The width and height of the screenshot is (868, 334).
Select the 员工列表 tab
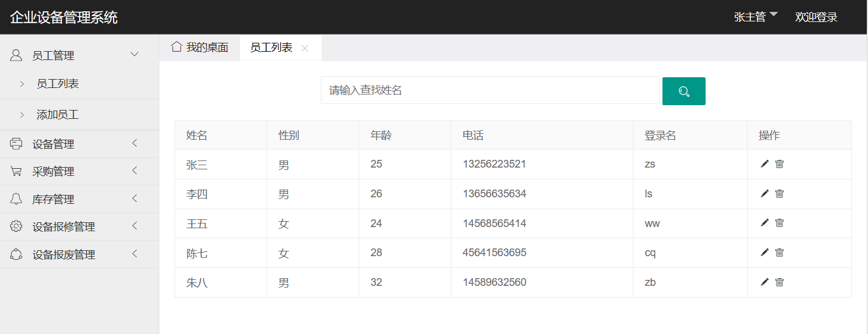click(271, 48)
